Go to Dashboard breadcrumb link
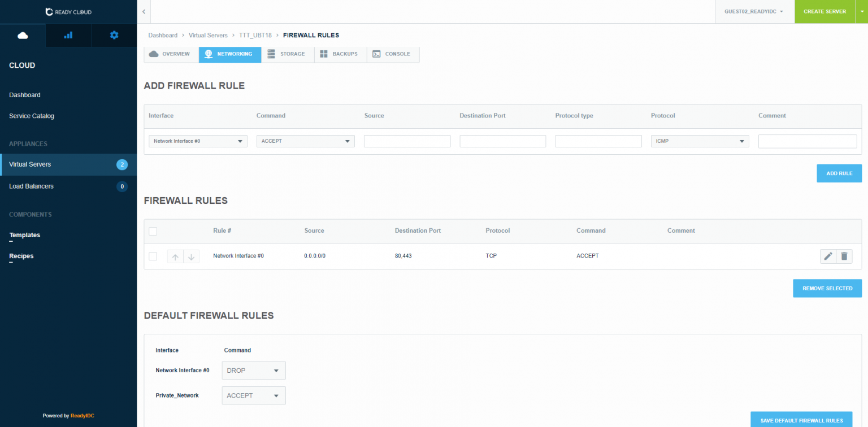 click(163, 35)
